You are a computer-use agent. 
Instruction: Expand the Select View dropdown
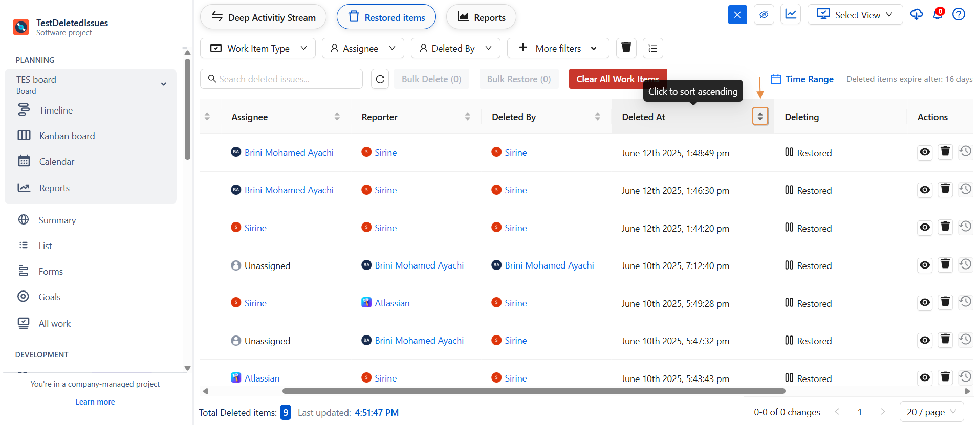pyautogui.click(x=855, y=14)
